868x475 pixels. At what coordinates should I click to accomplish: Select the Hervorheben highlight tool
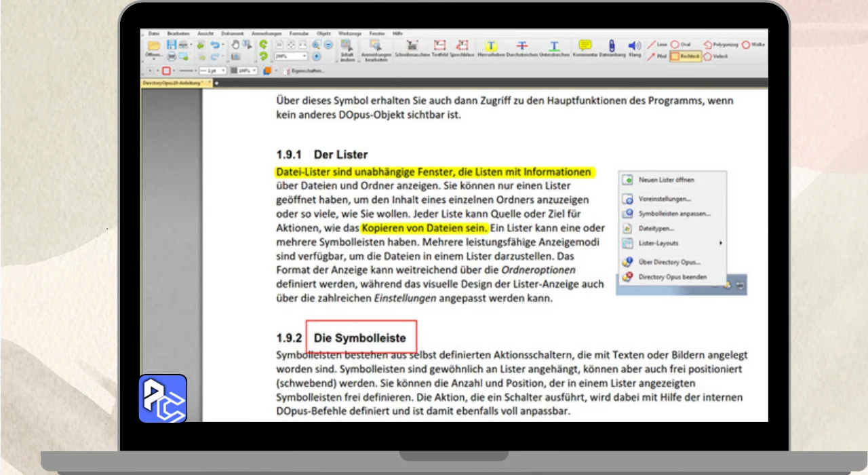pyautogui.click(x=492, y=45)
